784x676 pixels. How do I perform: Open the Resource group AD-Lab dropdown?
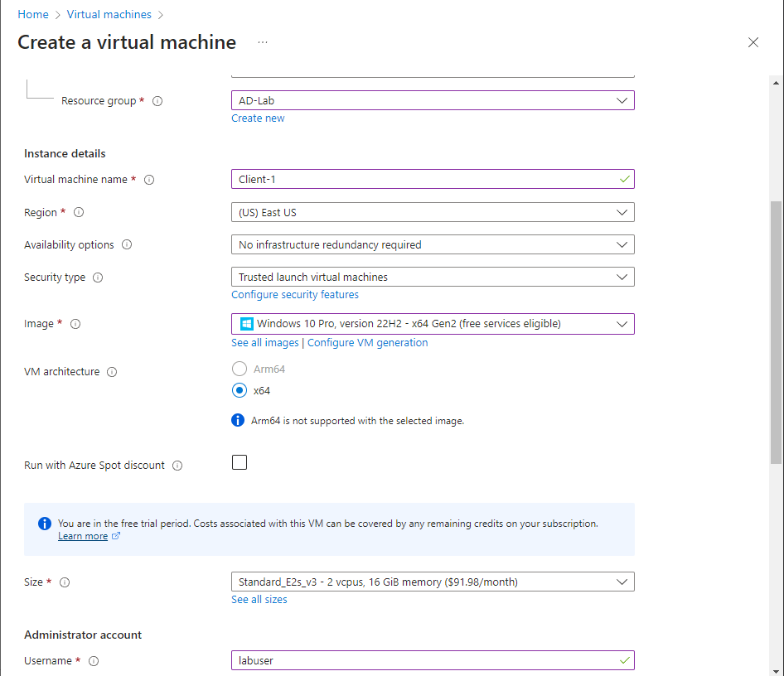pos(433,100)
